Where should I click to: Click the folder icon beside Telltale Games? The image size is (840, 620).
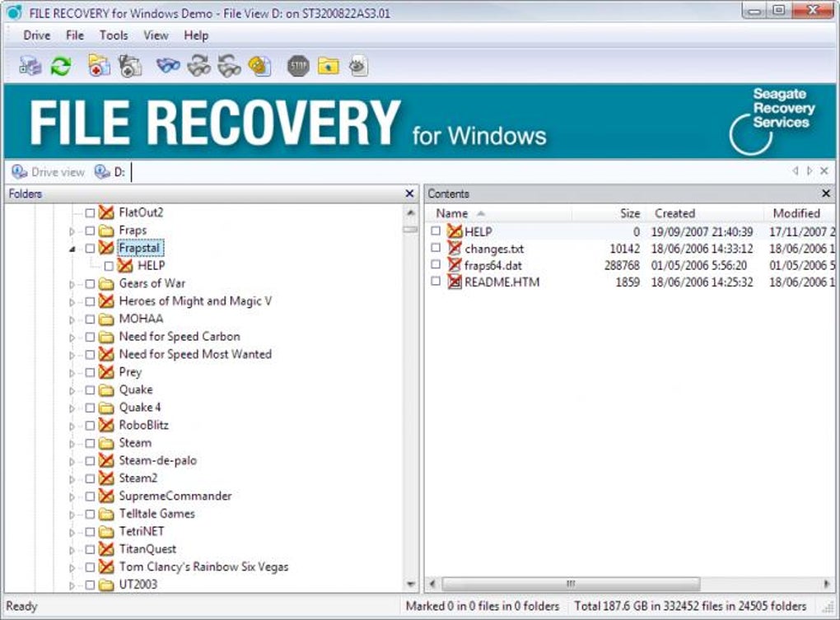106,514
